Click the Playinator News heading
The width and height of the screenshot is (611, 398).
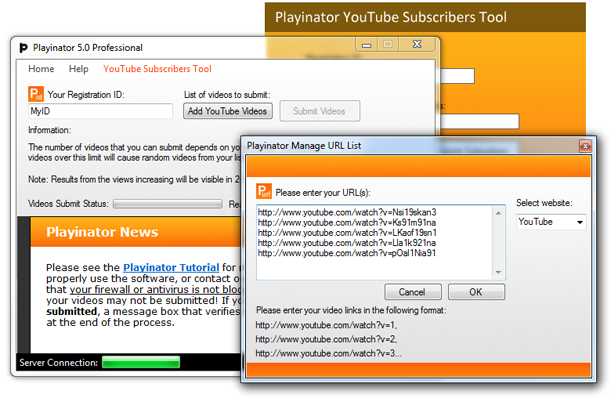(x=102, y=232)
